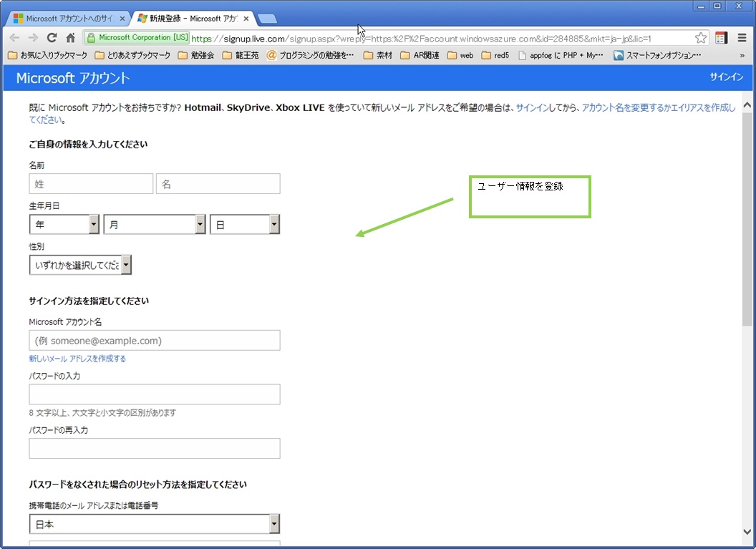The height and width of the screenshot is (549, 756).
Task: Click the page scrollbar down arrow
Action: [x=747, y=532]
